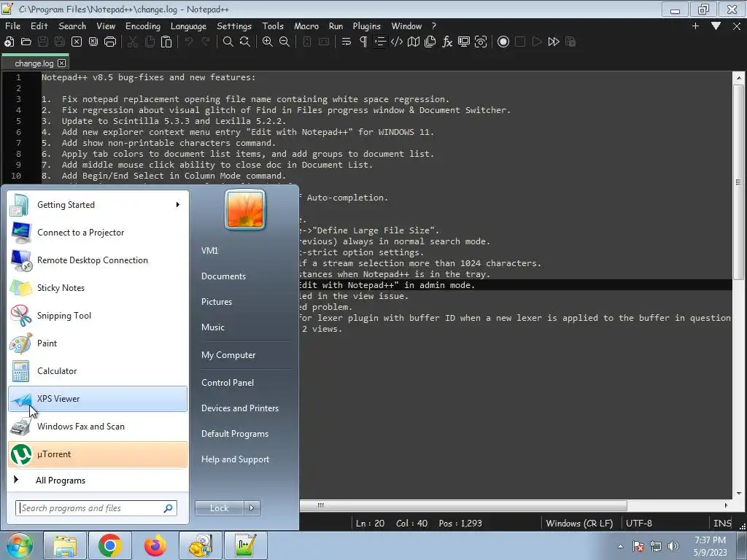This screenshot has height=560, width=747.
Task: Click the Zoom Out toolbar icon
Action: tap(285, 42)
